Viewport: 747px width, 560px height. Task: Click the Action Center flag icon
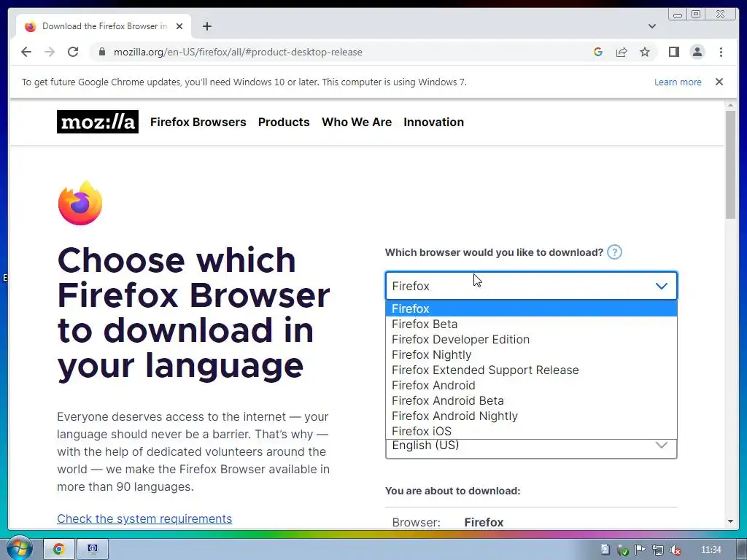pos(640,550)
